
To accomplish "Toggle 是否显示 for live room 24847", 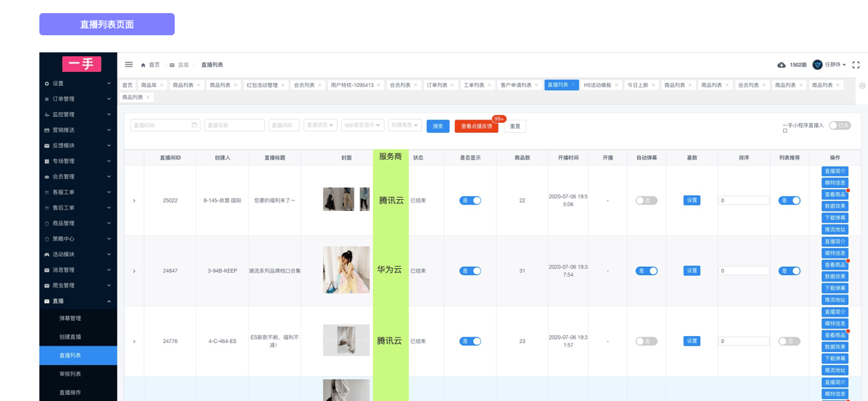I will pyautogui.click(x=470, y=271).
